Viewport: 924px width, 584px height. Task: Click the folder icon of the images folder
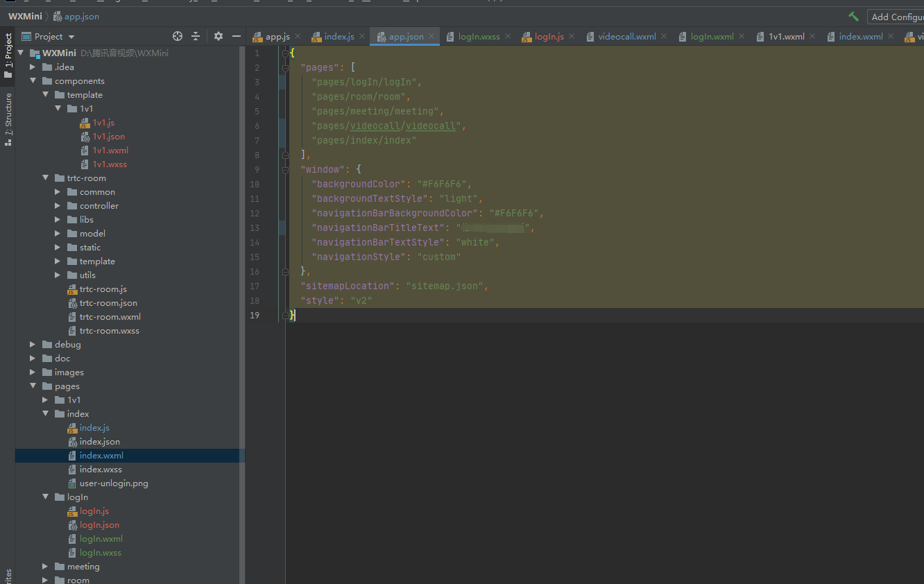47,372
